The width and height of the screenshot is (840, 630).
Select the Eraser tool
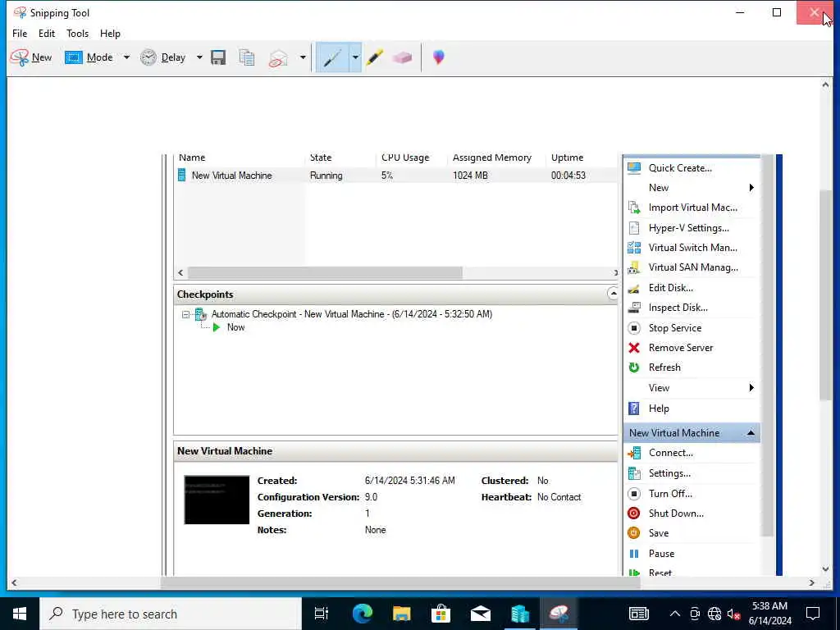(x=402, y=57)
